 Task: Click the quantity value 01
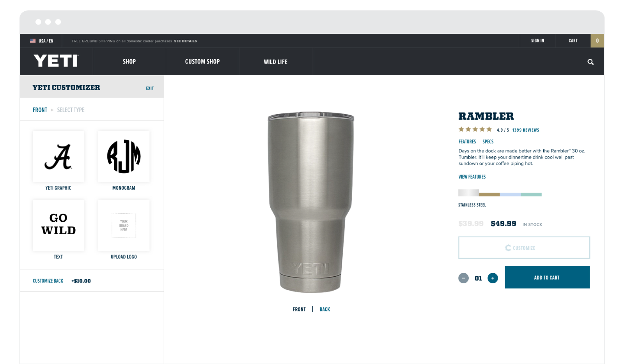pyautogui.click(x=478, y=278)
